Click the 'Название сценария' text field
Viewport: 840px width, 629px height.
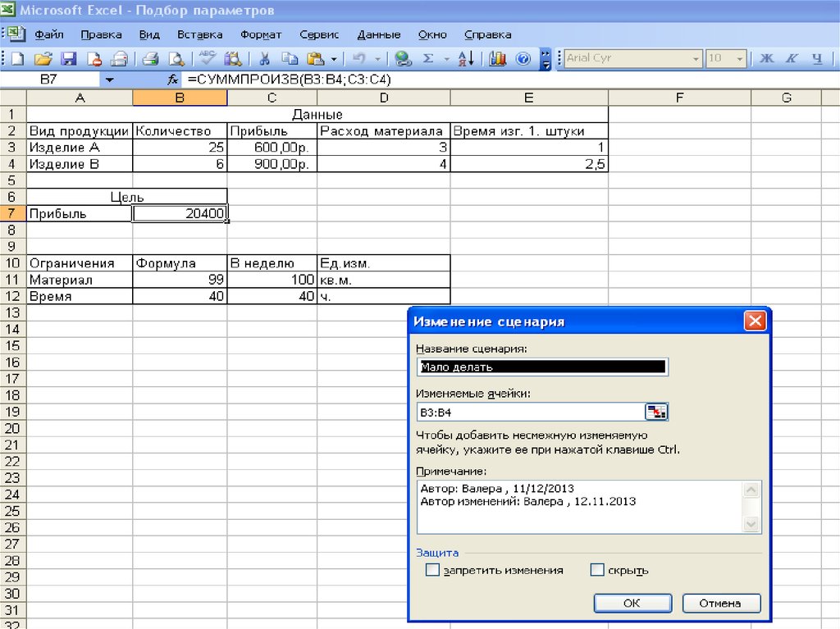(541, 367)
